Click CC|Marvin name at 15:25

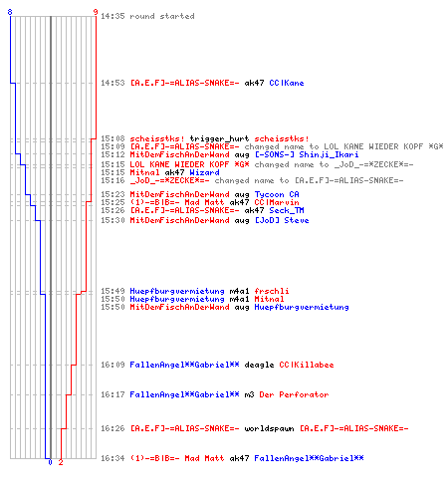tap(277, 202)
